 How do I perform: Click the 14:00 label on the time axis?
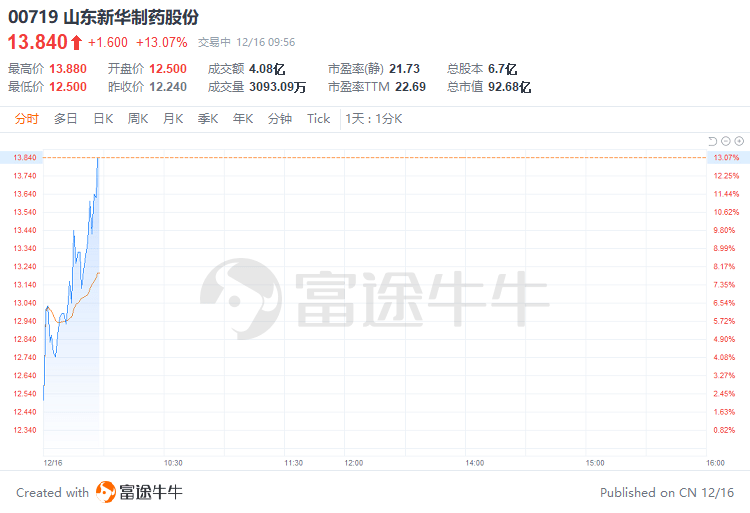click(474, 463)
